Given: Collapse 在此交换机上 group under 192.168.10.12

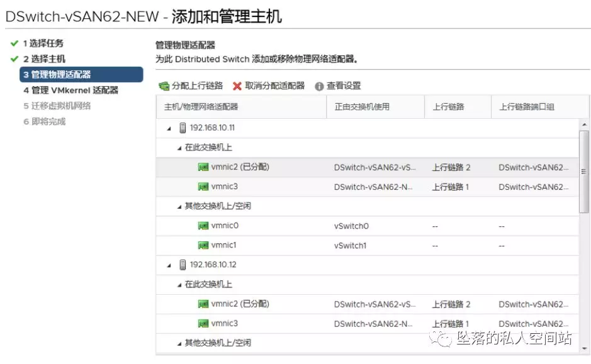Looking at the screenshot, I should pyautogui.click(x=179, y=285).
